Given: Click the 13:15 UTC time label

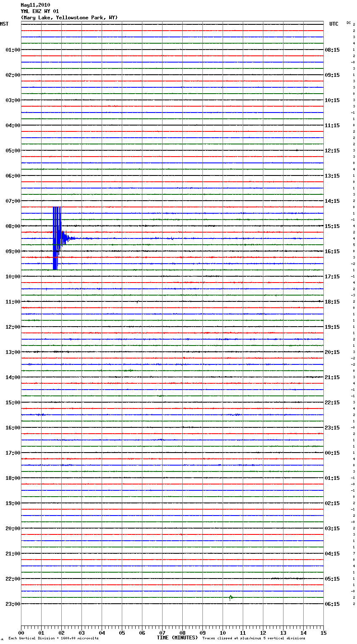Looking at the screenshot, I should pos(332,175).
